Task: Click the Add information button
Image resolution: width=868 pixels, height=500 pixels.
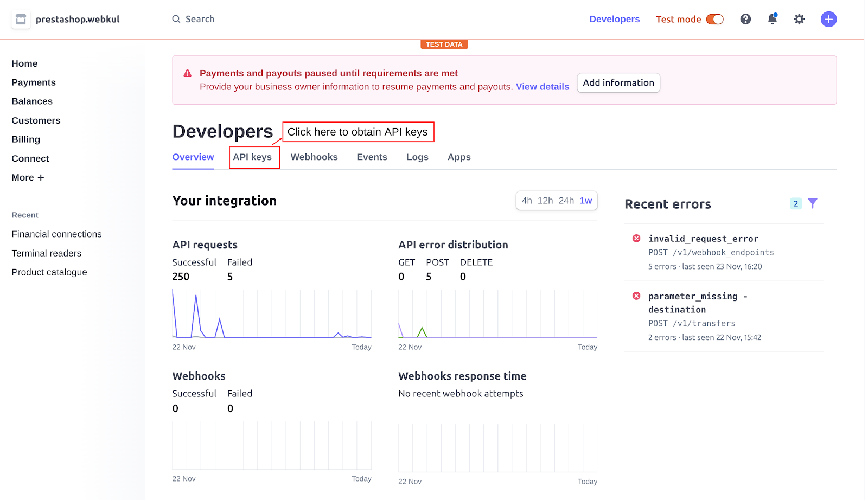Action: tap(618, 83)
